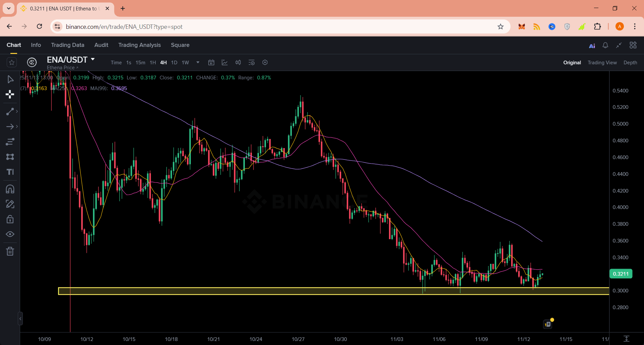Switch chart to 1W interval

click(185, 63)
